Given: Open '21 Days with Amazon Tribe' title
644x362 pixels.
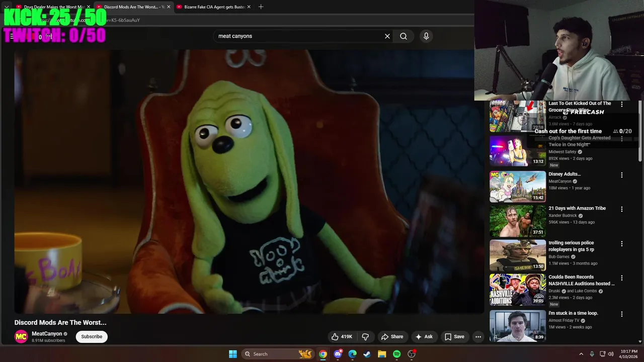Looking at the screenshot, I should pos(577,208).
